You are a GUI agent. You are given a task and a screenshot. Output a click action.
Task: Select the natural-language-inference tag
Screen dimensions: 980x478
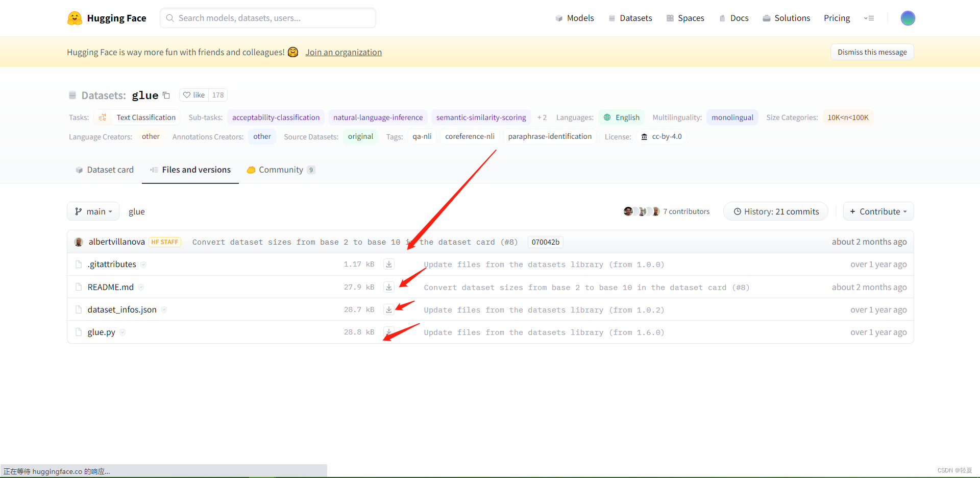378,117
